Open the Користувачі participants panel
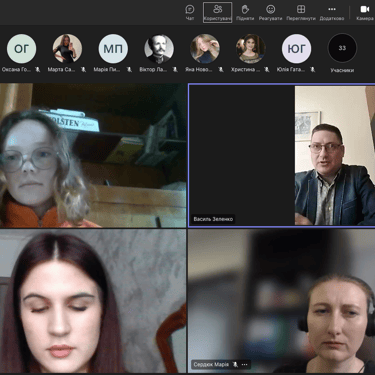Viewport: 375px width, 375px height. coord(217,12)
